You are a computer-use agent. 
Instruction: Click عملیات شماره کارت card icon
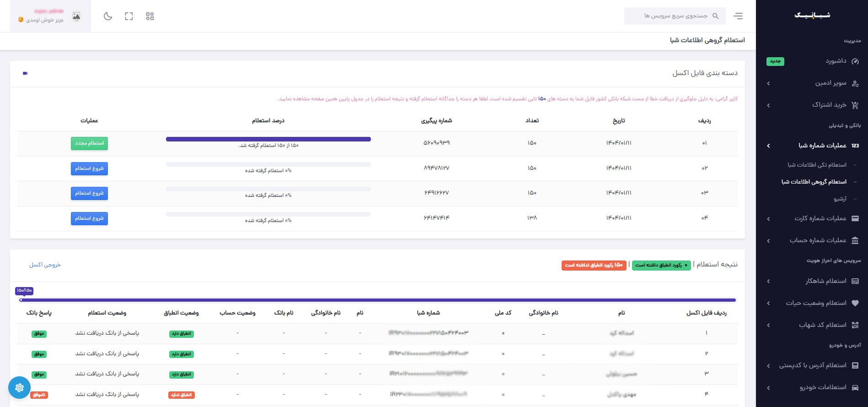point(855,218)
